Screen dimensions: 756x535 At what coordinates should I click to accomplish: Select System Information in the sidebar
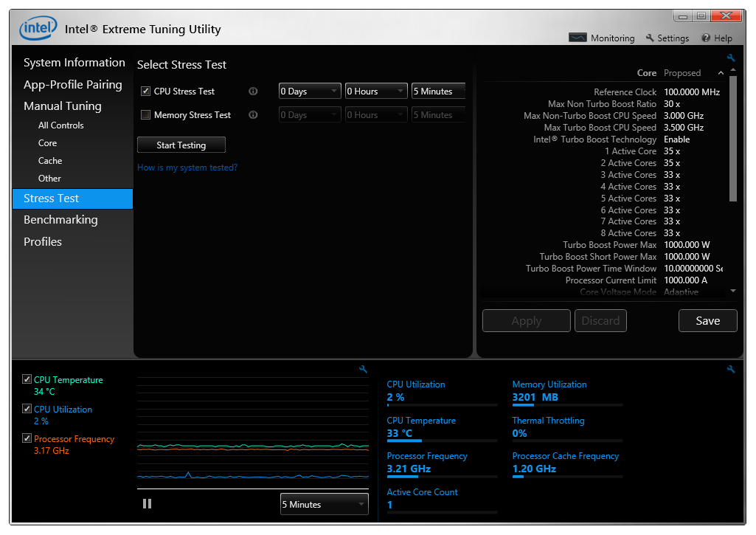(74, 63)
